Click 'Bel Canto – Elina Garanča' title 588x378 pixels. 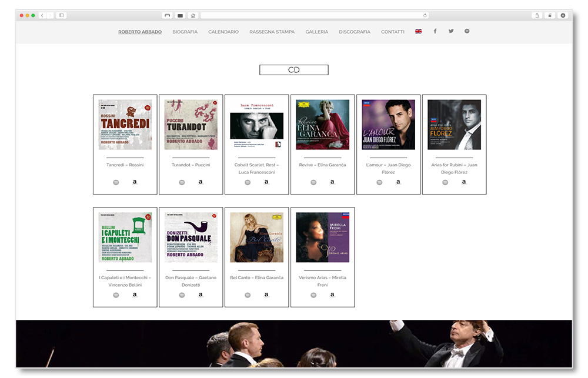(257, 278)
